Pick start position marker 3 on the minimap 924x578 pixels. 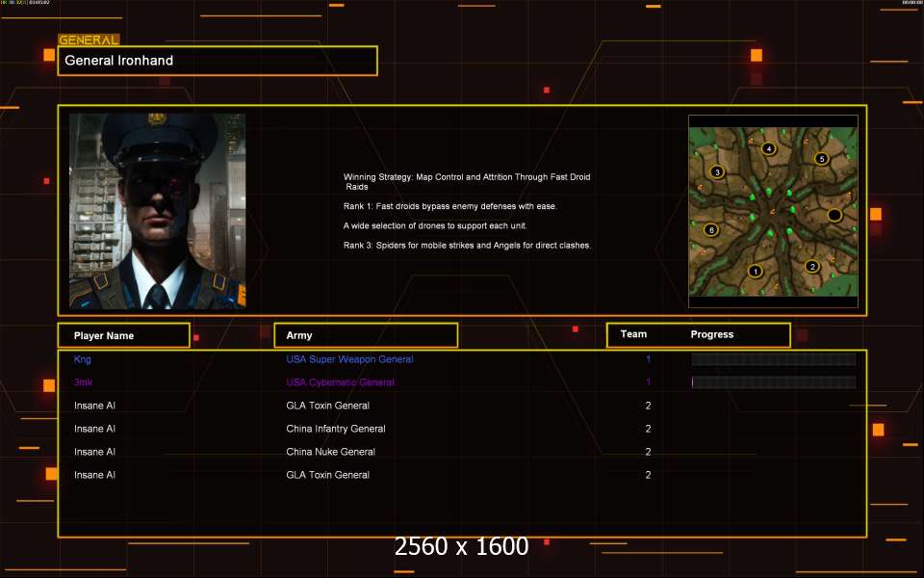tap(716, 171)
